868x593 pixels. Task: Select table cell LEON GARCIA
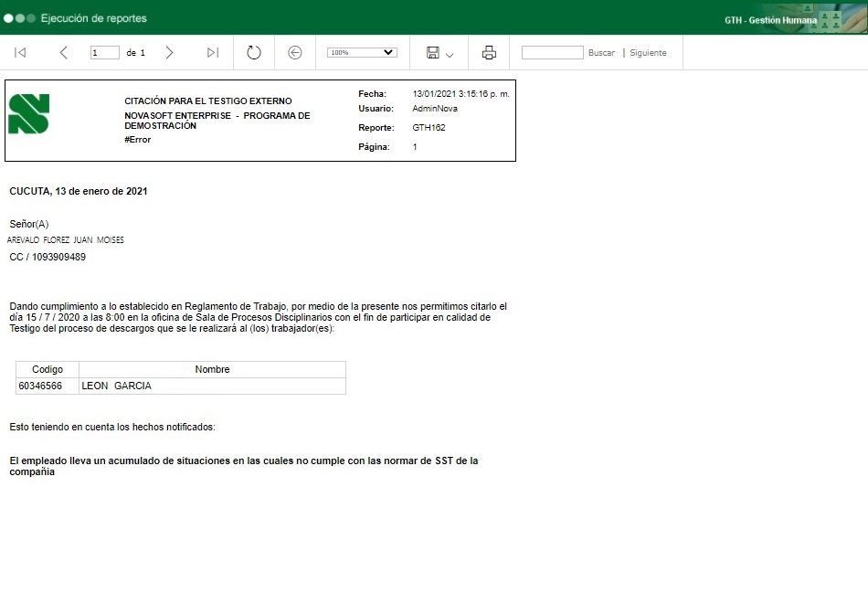pyautogui.click(x=213, y=386)
